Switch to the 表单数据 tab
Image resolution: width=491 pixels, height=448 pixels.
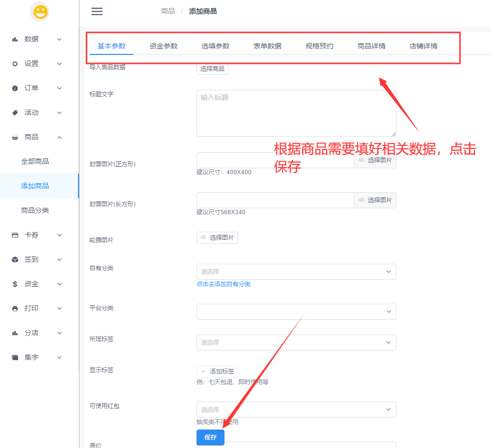pyautogui.click(x=267, y=46)
